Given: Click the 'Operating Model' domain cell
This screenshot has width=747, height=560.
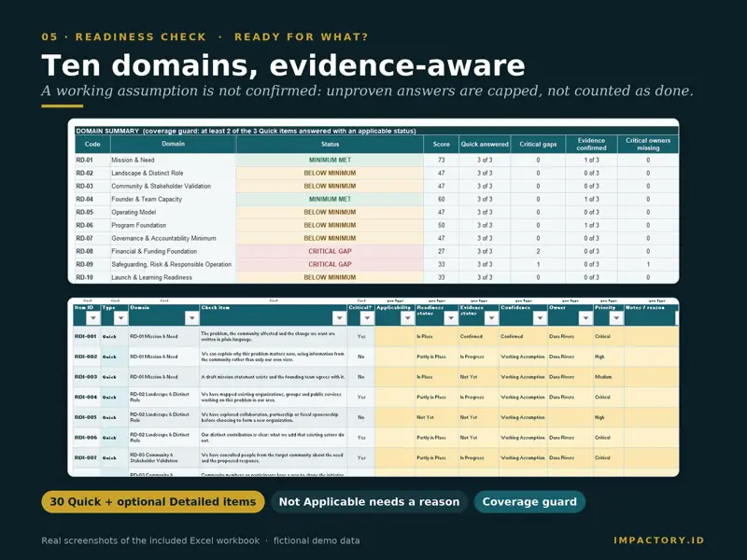Looking at the screenshot, I should pos(173,213).
